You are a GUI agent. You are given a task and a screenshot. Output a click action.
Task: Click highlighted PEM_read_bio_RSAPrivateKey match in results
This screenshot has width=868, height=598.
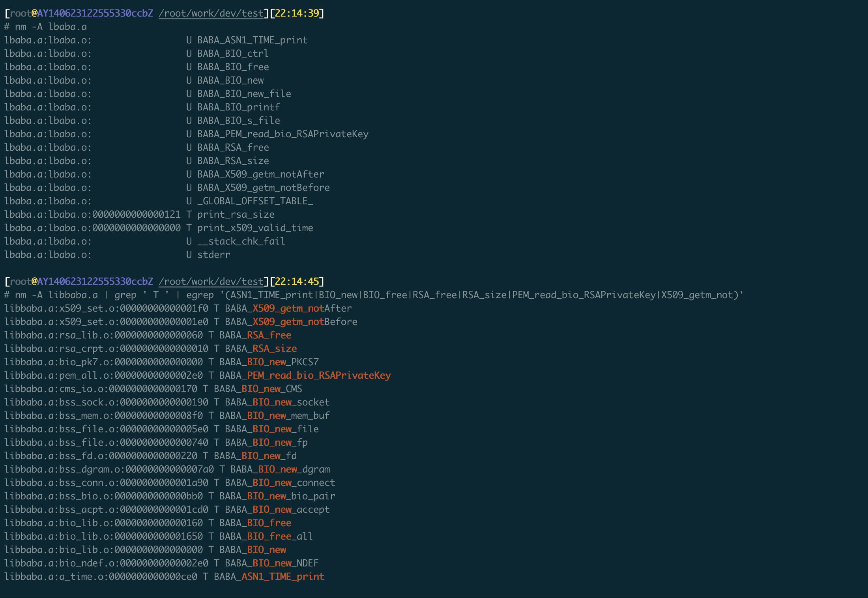pyautogui.click(x=319, y=376)
